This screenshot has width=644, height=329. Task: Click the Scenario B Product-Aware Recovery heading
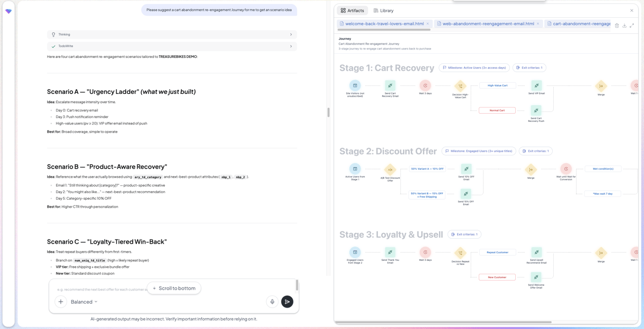pyautogui.click(x=107, y=167)
